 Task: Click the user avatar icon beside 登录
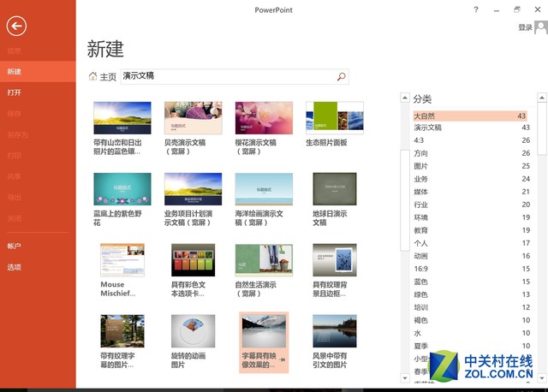tap(540, 27)
